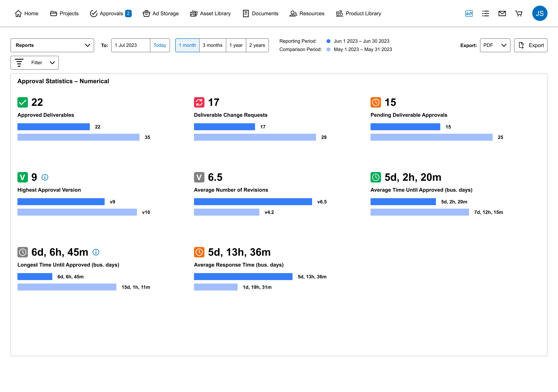Open the reports chart icon in header
Viewport: 558px width, 392px height.
tap(469, 14)
